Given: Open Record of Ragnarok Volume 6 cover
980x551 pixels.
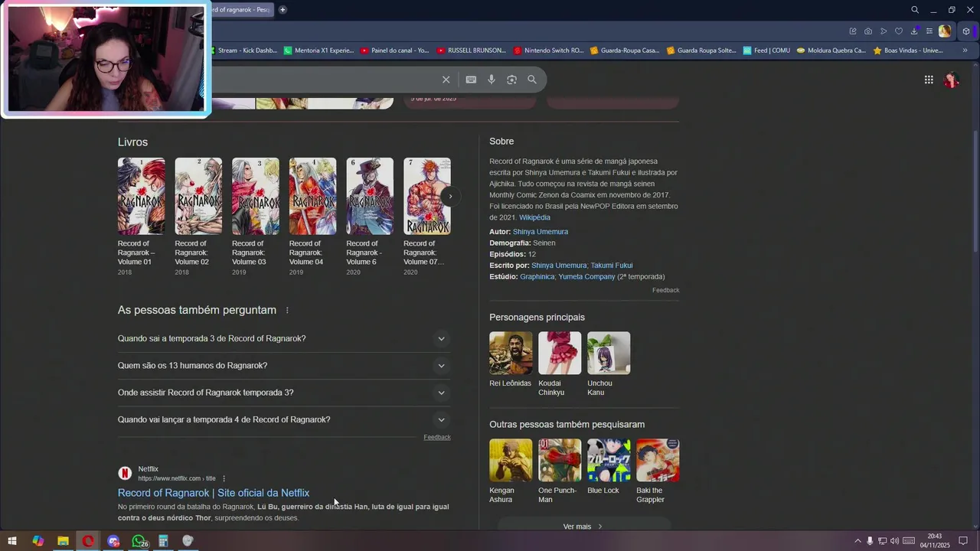Looking at the screenshot, I should 370,196.
